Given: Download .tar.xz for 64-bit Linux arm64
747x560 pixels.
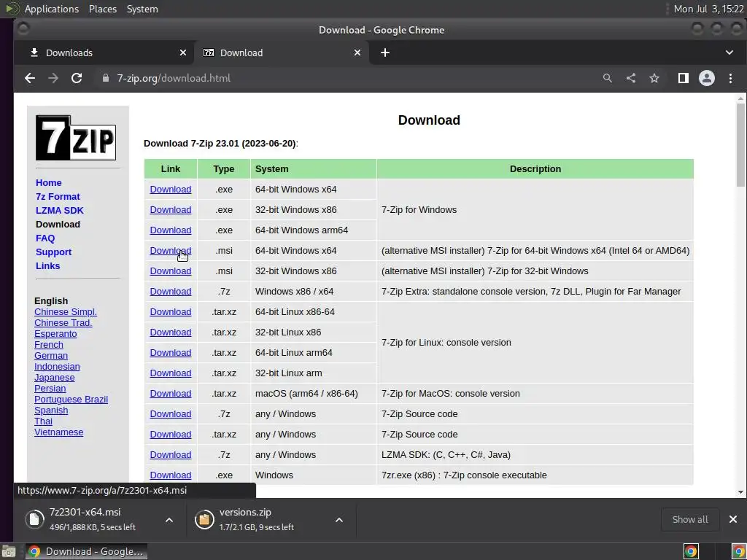Looking at the screenshot, I should click(x=171, y=354).
